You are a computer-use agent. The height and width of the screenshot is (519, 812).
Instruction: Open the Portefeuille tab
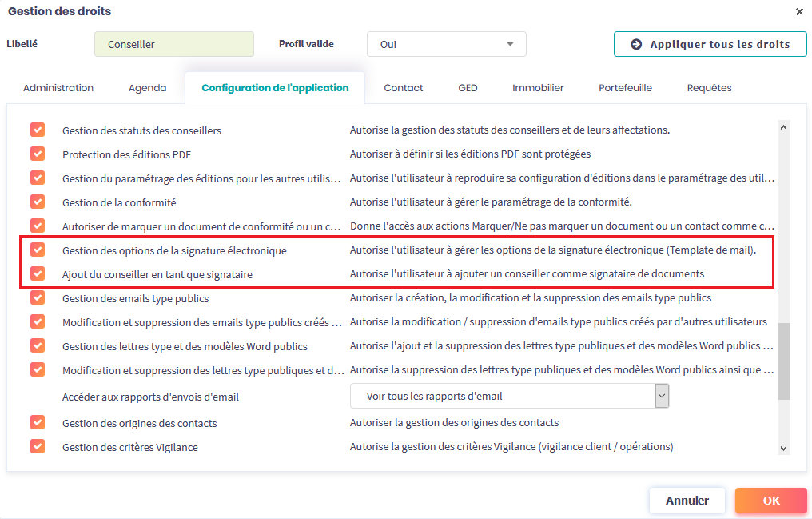[x=625, y=88]
